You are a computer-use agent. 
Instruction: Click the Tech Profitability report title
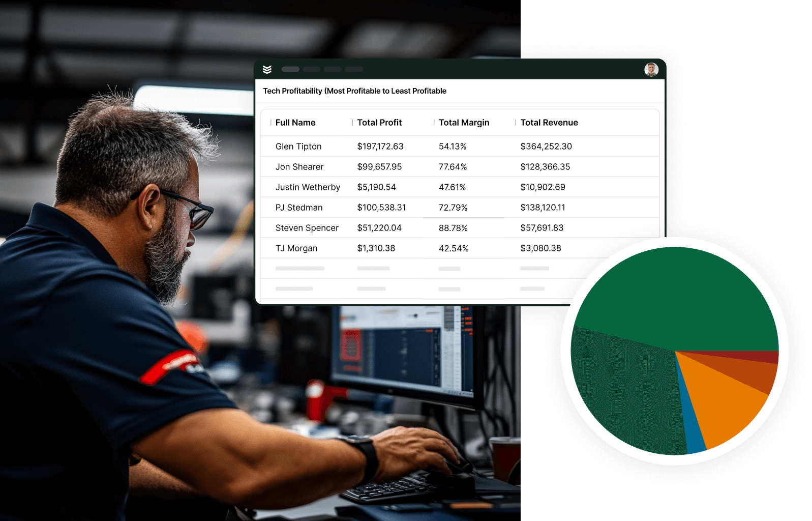point(354,91)
